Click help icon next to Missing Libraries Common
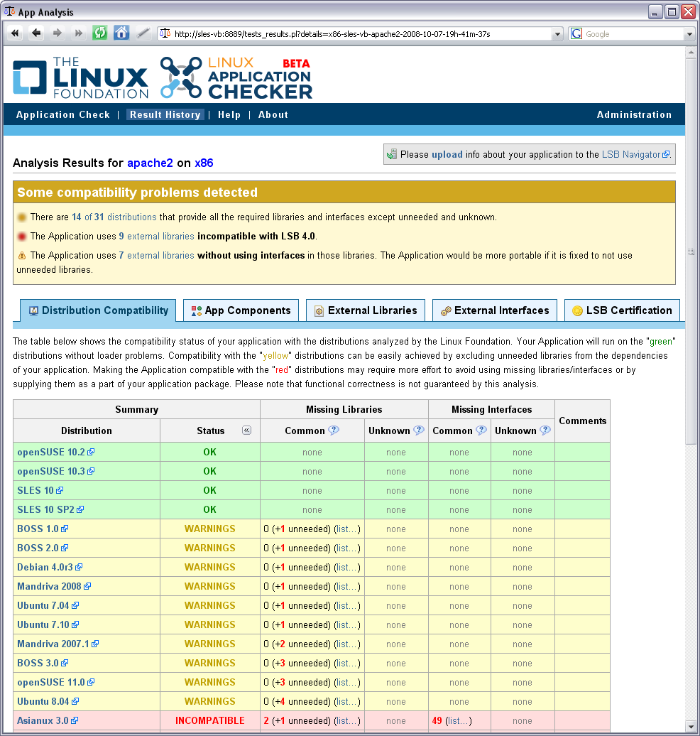This screenshot has width=700, height=736. (334, 431)
